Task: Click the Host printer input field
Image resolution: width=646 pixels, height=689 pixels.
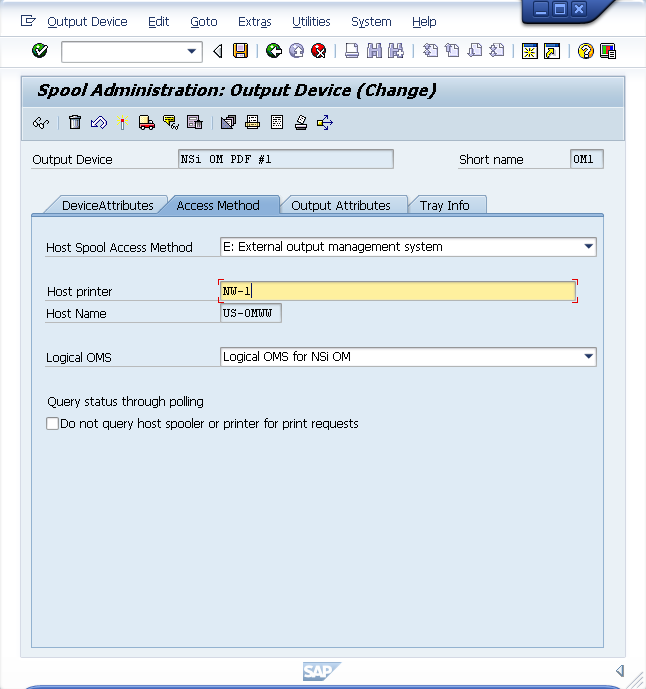Action: (x=398, y=291)
